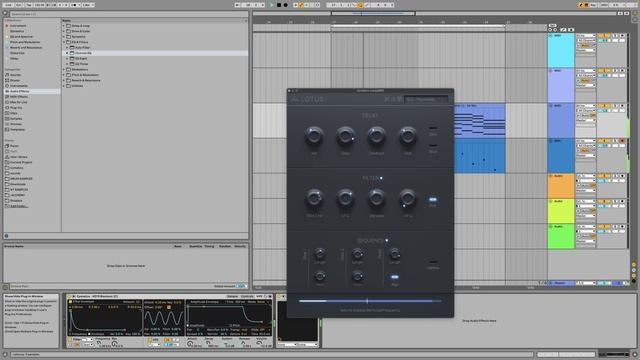The image size is (640, 360).
Task: Click the Link button in control bar
Action: point(9,5)
